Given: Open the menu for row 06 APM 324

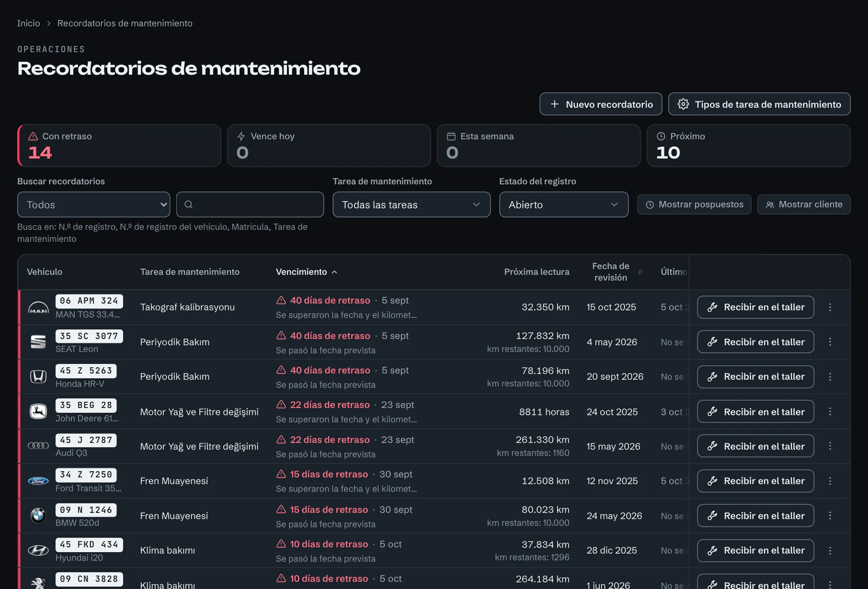Looking at the screenshot, I should tap(830, 307).
